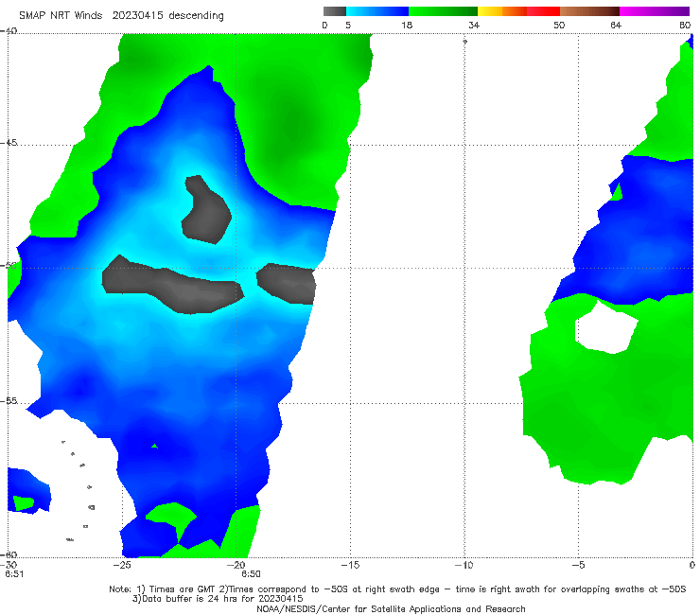This screenshot has width=700, height=615.
Task: Click the green 18-34 segment of color bar
Action: coord(443,11)
